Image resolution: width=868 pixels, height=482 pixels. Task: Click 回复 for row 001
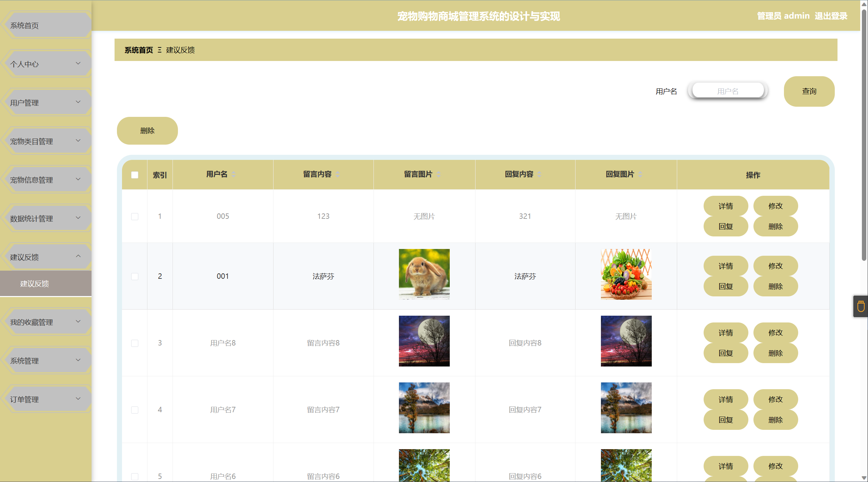[x=726, y=286]
